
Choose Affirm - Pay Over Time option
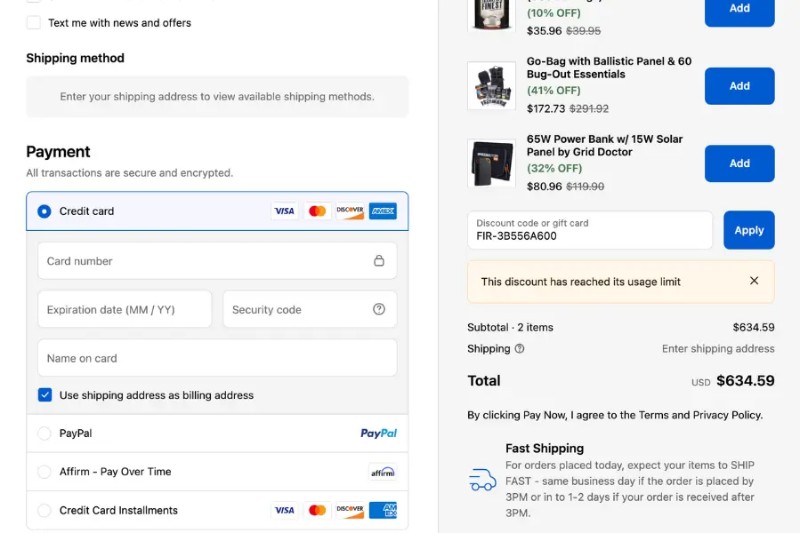[x=44, y=472]
